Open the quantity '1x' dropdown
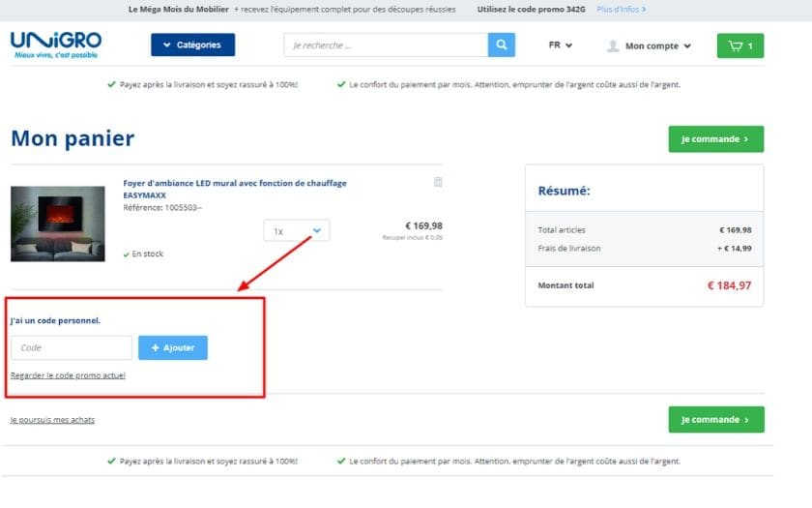Screen dimensions: 812x508 pyautogui.click(x=296, y=230)
